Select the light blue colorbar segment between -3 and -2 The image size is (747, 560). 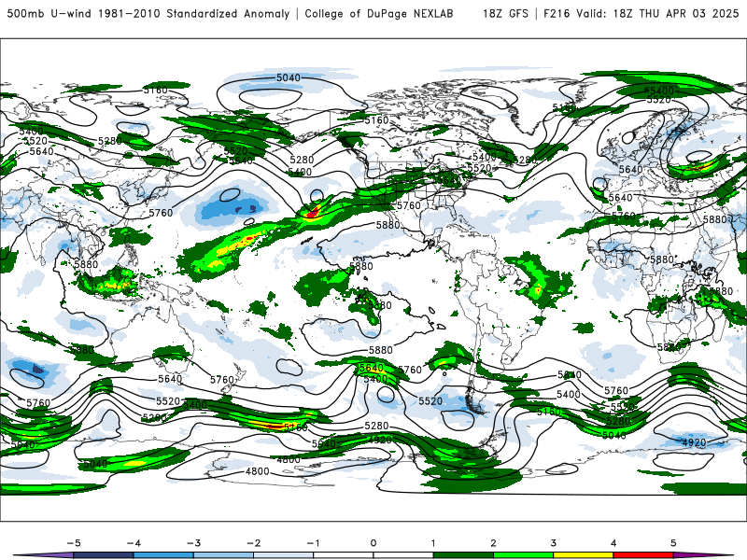(223, 555)
